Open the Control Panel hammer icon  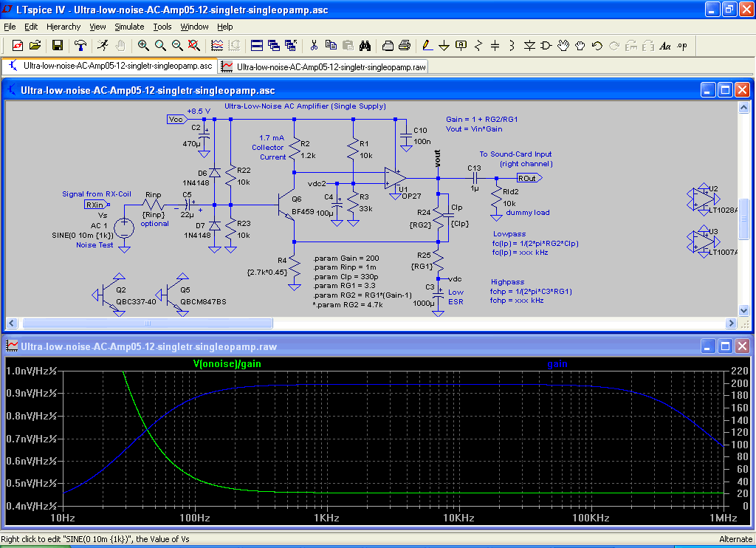click(x=80, y=45)
